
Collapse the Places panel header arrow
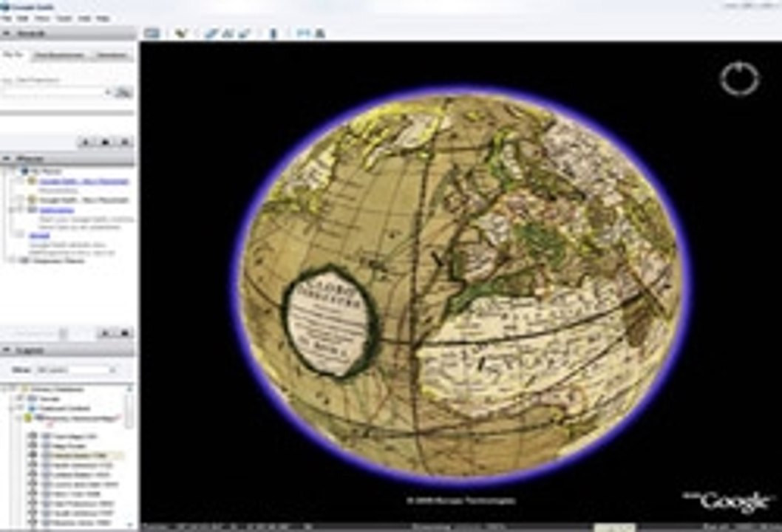(7, 159)
